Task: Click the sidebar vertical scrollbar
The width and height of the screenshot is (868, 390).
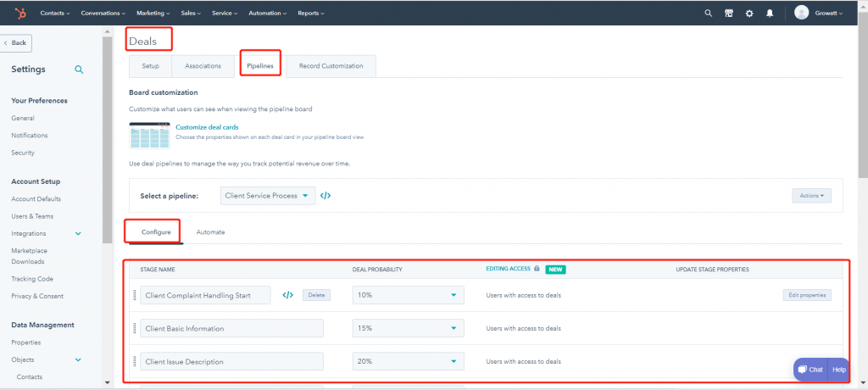Action: (108, 140)
